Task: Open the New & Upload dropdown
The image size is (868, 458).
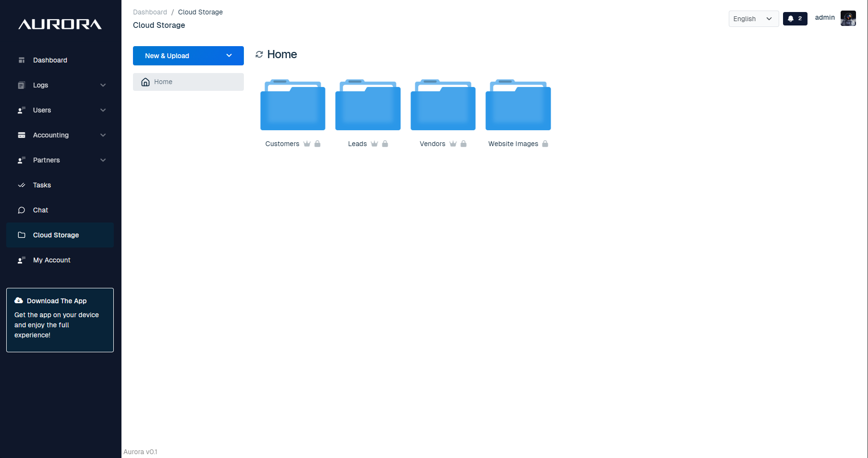Action: tap(188, 56)
